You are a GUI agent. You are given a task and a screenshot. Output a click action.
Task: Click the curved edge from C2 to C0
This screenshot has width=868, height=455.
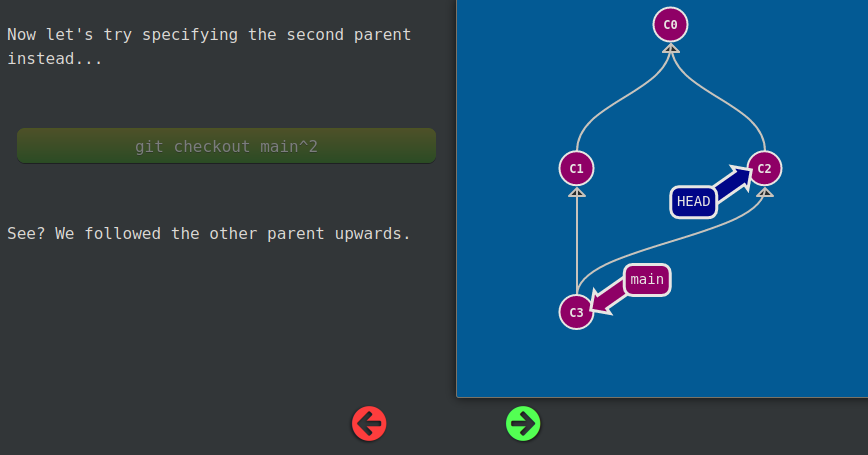click(725, 102)
